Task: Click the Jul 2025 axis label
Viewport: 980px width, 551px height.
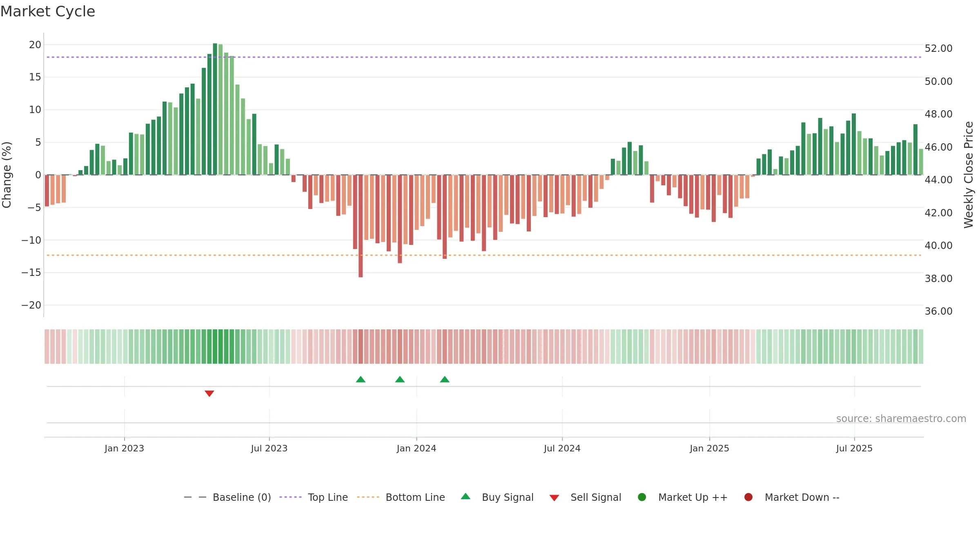Action: (x=854, y=449)
